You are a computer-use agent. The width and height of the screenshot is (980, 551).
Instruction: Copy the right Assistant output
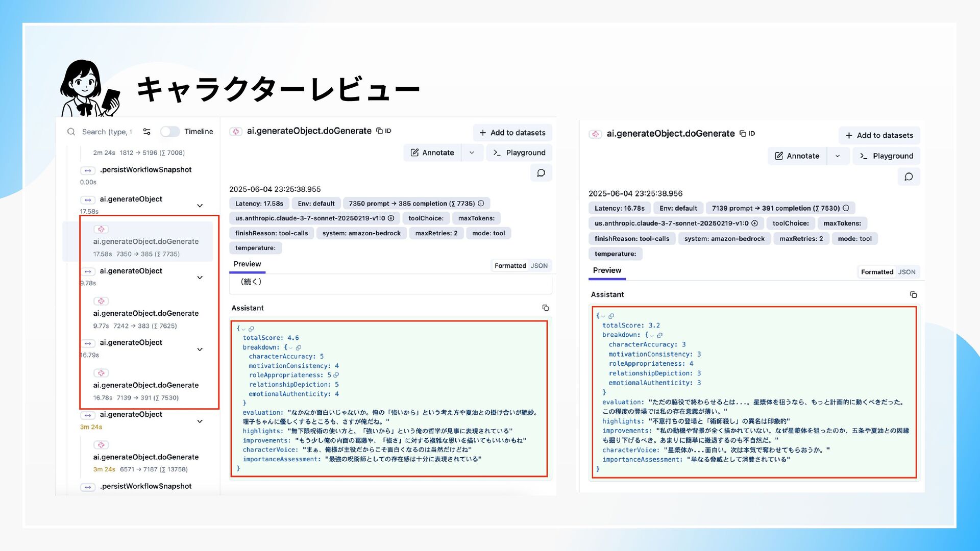click(913, 295)
